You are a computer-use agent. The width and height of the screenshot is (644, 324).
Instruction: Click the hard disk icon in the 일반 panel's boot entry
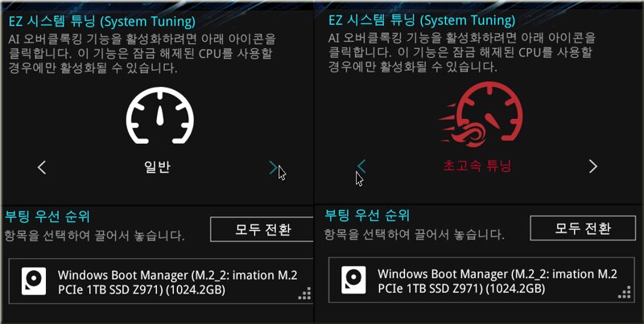coord(34,281)
